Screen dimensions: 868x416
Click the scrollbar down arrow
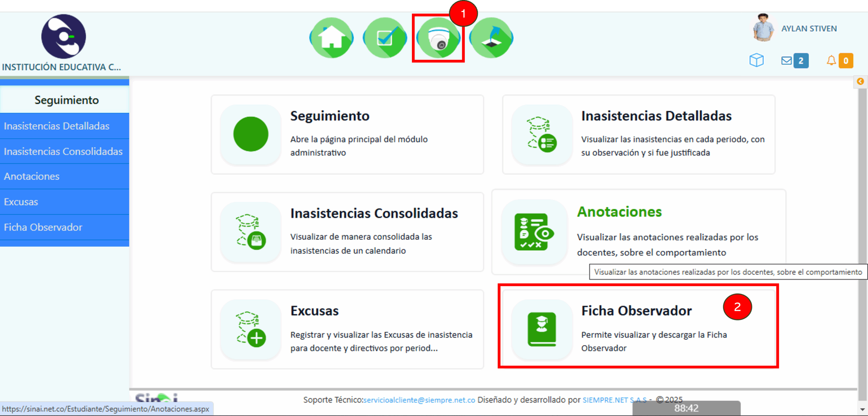click(x=863, y=410)
